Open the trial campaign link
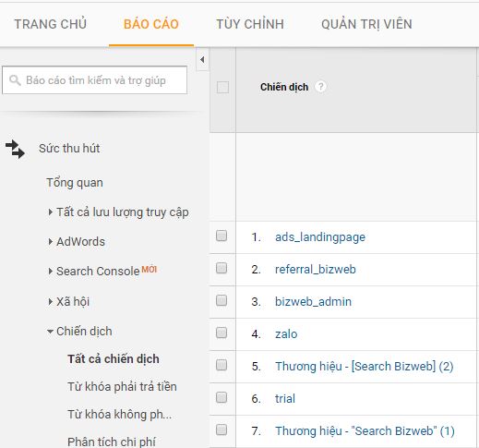This screenshot has height=448, width=479. (x=285, y=399)
